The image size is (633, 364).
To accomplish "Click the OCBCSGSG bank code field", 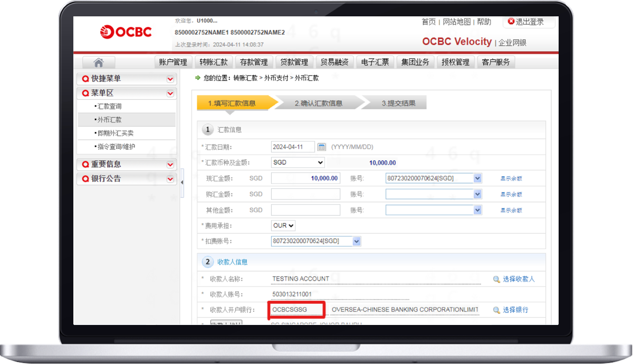I will click(296, 310).
